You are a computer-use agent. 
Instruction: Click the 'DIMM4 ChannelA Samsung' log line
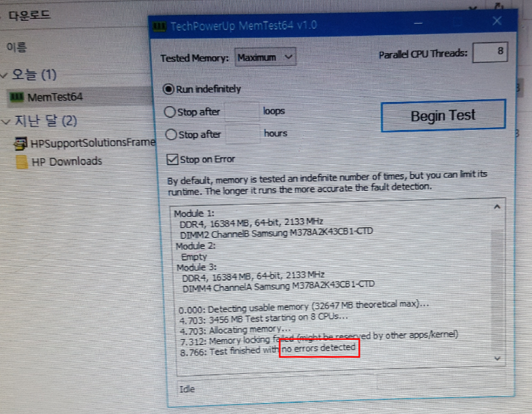[278, 287]
